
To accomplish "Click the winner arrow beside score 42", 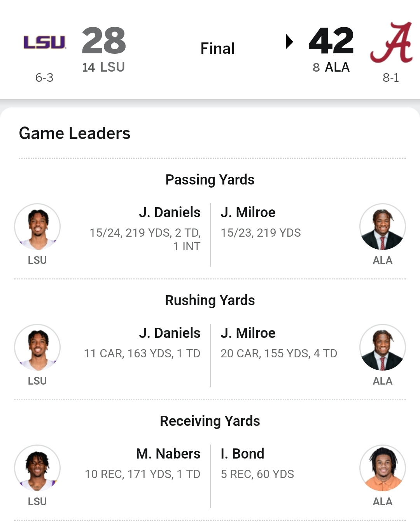I will [289, 41].
